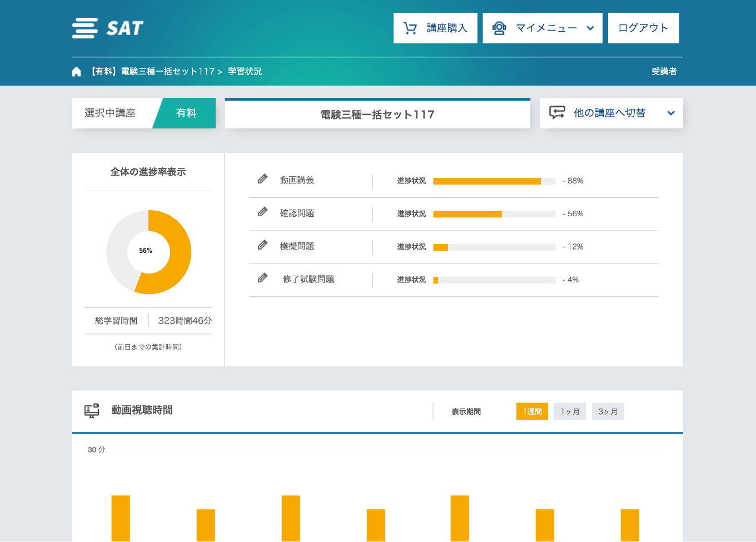Click the pencil icon beside 確認問題
The height and width of the screenshot is (542, 756).
[263, 212]
